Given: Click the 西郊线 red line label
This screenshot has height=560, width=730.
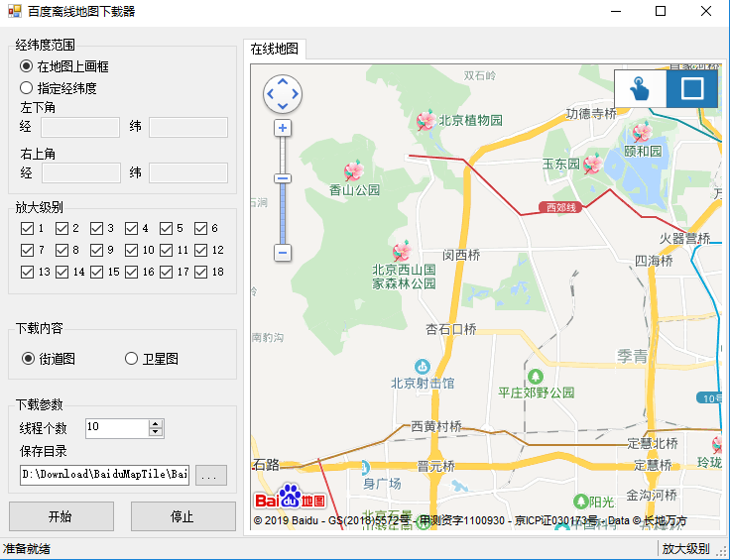Looking at the screenshot, I should pos(561,207).
